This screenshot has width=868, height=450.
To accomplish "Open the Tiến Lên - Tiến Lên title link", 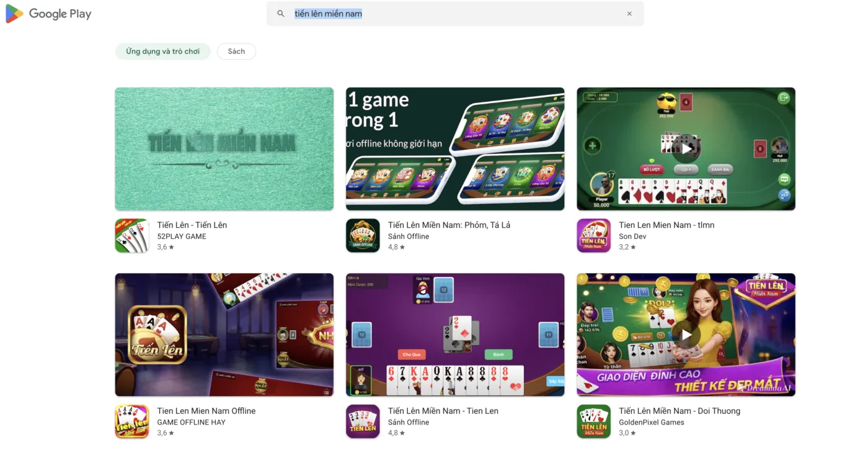I will click(x=192, y=225).
